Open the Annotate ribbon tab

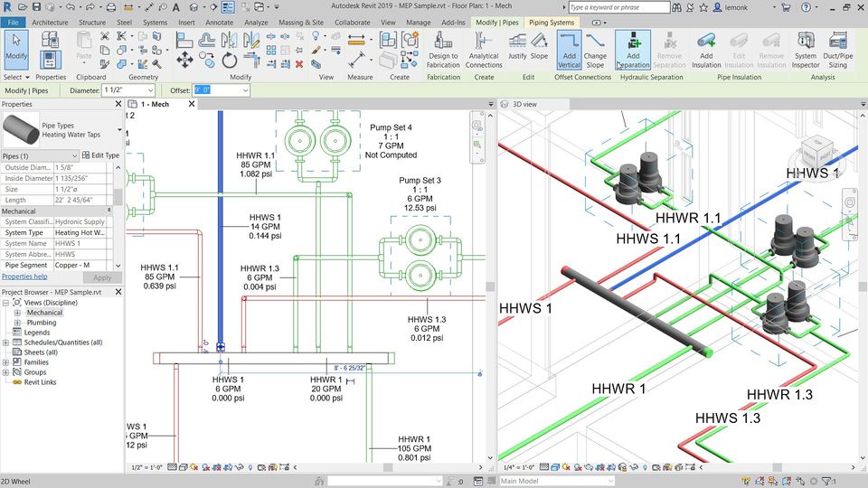click(x=219, y=22)
